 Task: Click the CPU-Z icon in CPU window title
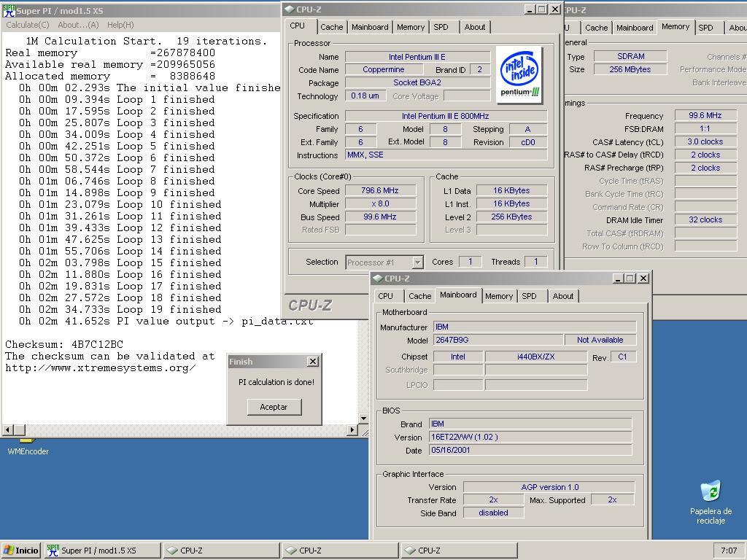290,9
